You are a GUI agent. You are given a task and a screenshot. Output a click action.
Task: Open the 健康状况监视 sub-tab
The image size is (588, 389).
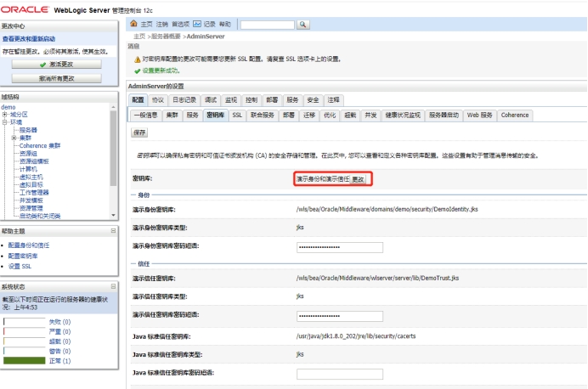click(x=403, y=115)
